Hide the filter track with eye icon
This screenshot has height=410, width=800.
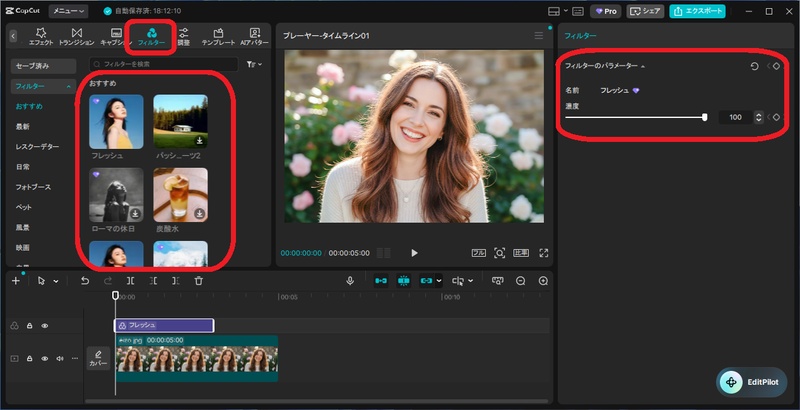pyautogui.click(x=45, y=326)
